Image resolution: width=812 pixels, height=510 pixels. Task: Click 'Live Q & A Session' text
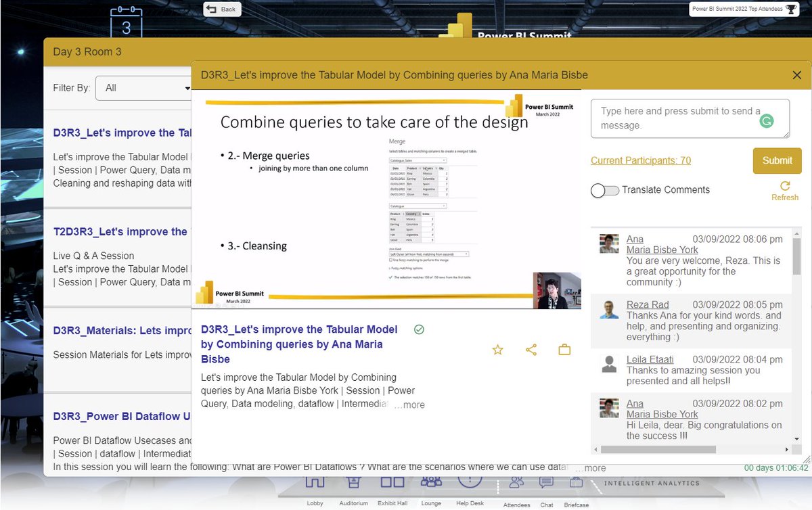[x=93, y=256]
